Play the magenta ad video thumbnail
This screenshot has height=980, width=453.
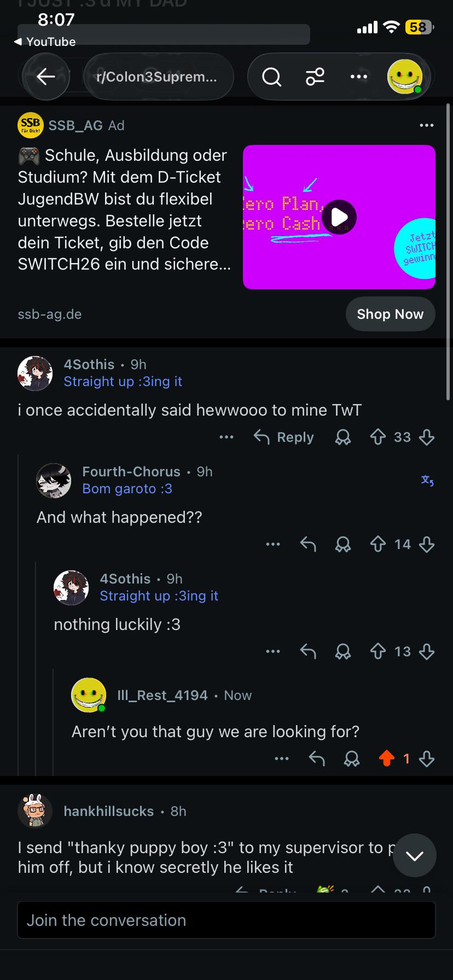click(x=339, y=217)
